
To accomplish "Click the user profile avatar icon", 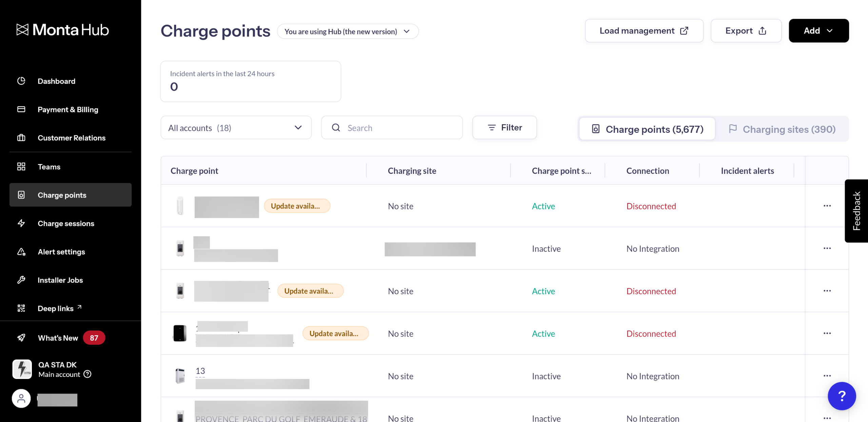I will 21,399.
